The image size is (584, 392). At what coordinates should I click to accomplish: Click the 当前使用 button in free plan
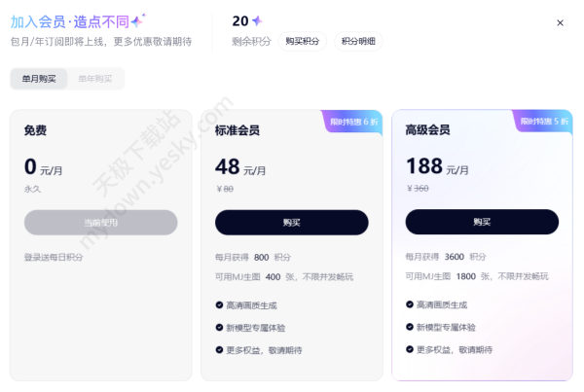[100, 223]
